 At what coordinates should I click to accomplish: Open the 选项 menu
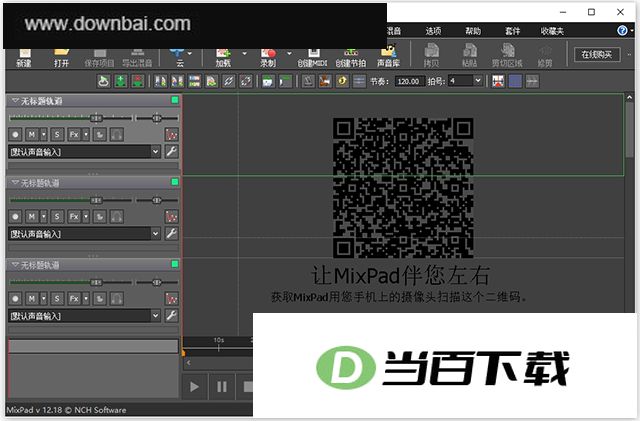[433, 31]
